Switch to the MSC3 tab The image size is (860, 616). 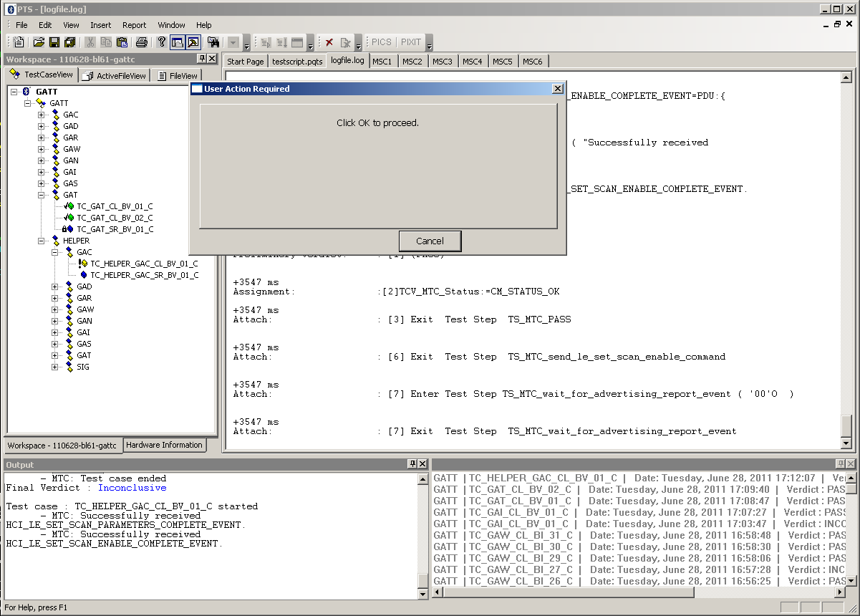[x=442, y=62]
